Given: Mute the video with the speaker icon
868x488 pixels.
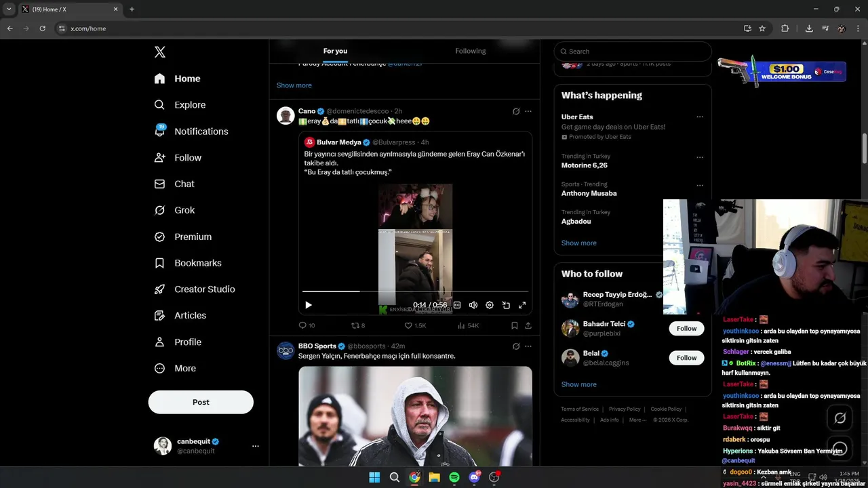Looking at the screenshot, I should [x=473, y=305].
